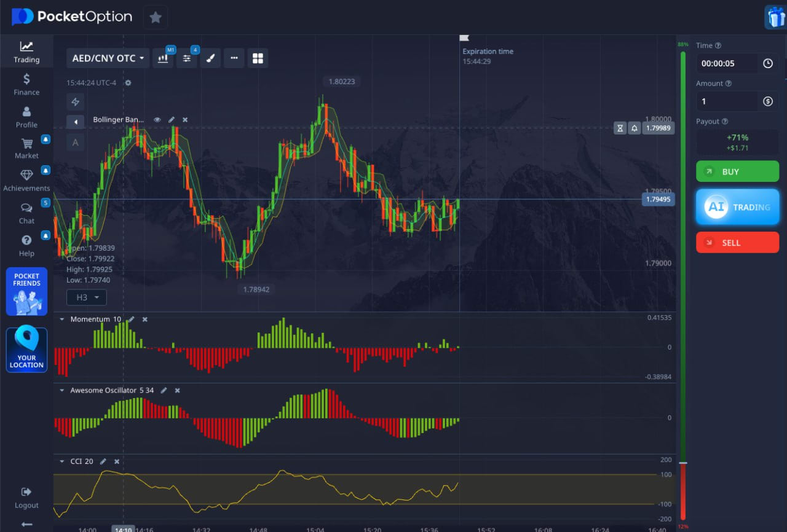
Task: Open time zone gear settings
Action: (128, 83)
